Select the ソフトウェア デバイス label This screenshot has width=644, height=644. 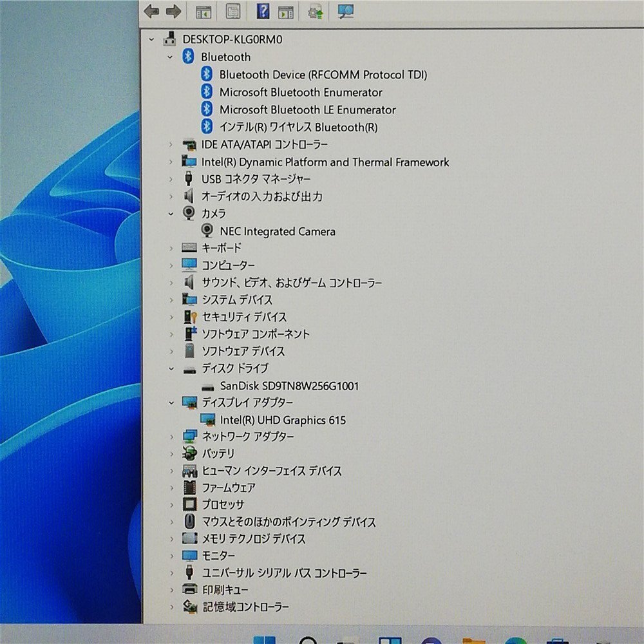click(x=243, y=351)
